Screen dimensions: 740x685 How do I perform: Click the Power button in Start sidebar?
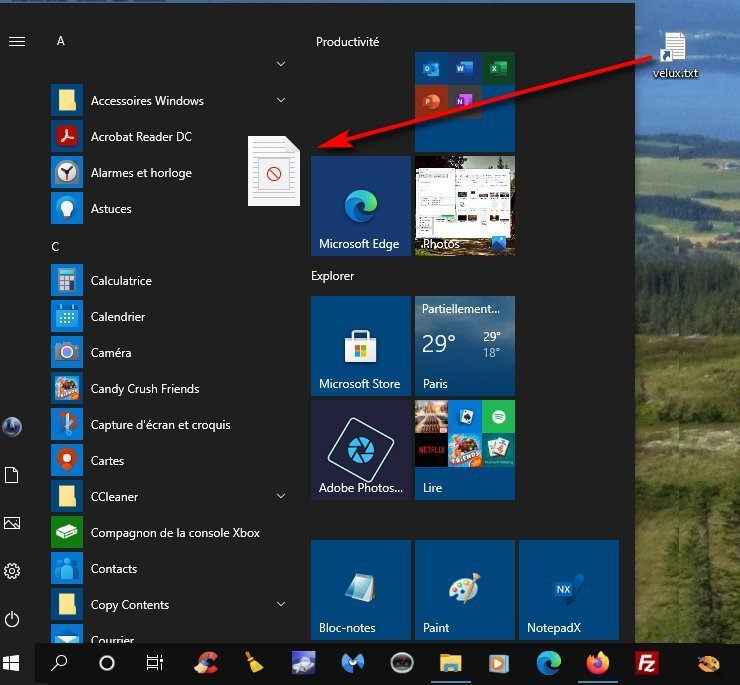(12, 619)
